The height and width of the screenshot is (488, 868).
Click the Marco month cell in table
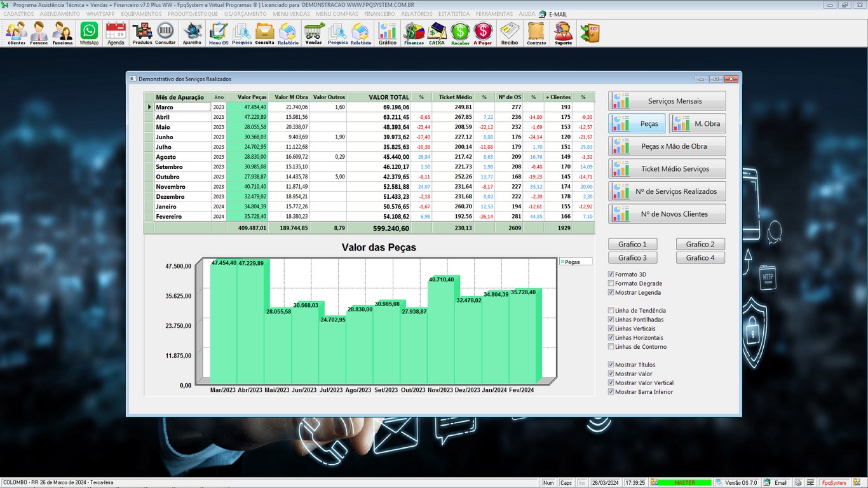[x=182, y=107]
